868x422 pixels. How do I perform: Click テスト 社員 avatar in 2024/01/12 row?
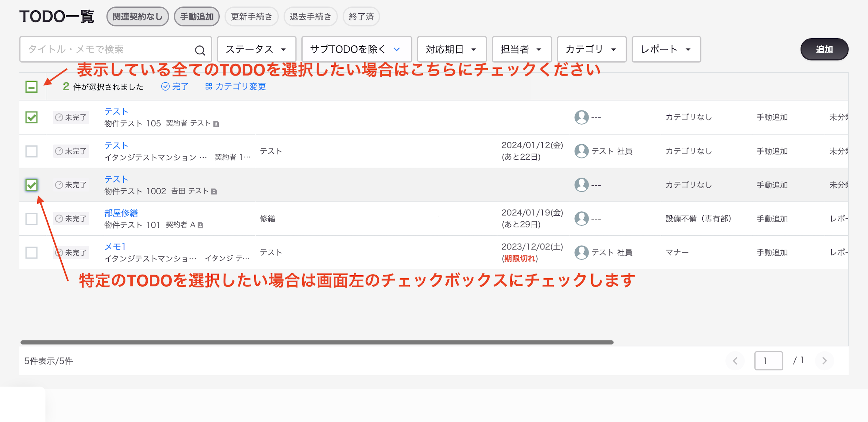pos(581,151)
